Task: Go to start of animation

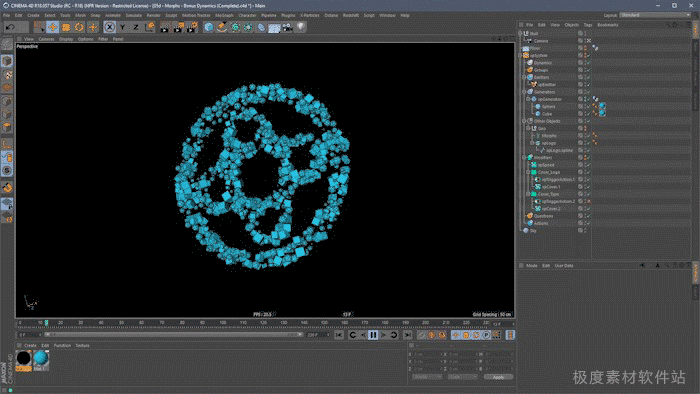Action: pos(339,335)
